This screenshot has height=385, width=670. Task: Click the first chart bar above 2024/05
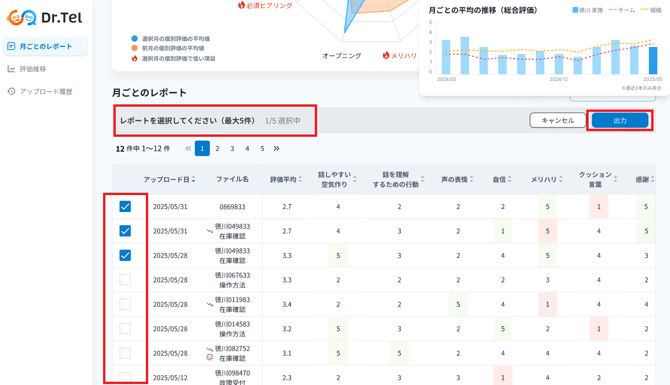(446, 57)
